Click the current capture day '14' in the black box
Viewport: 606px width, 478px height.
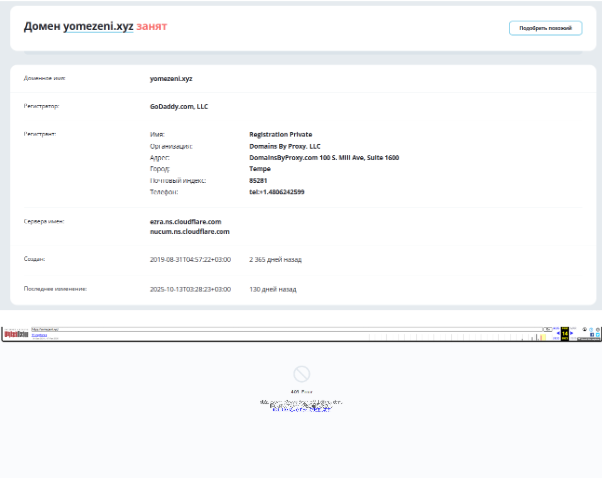coord(565,333)
